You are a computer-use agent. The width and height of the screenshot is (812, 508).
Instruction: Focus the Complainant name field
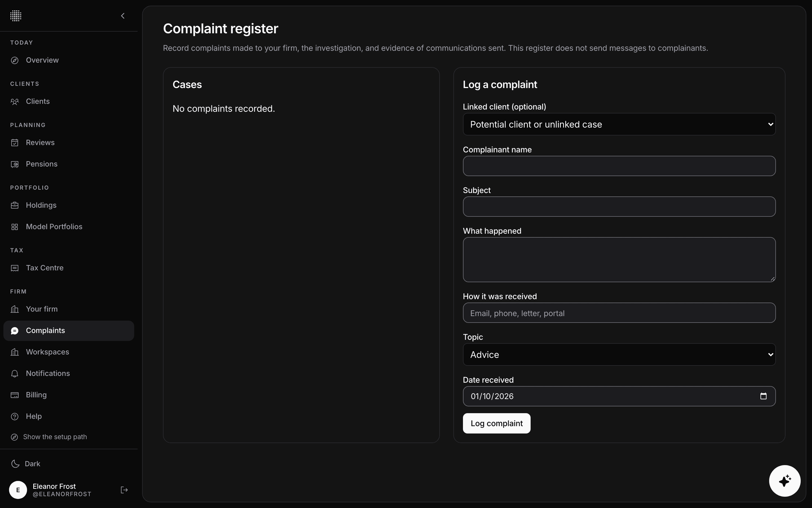point(619,166)
